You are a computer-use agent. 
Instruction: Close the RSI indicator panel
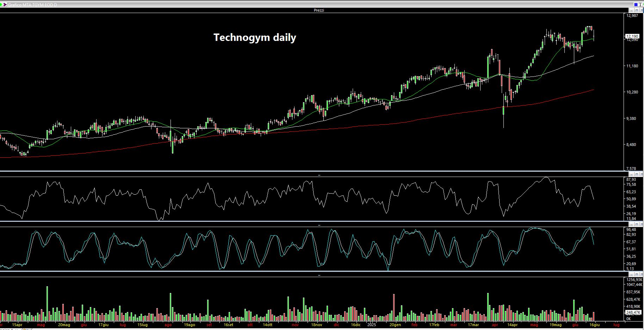(642, 175)
